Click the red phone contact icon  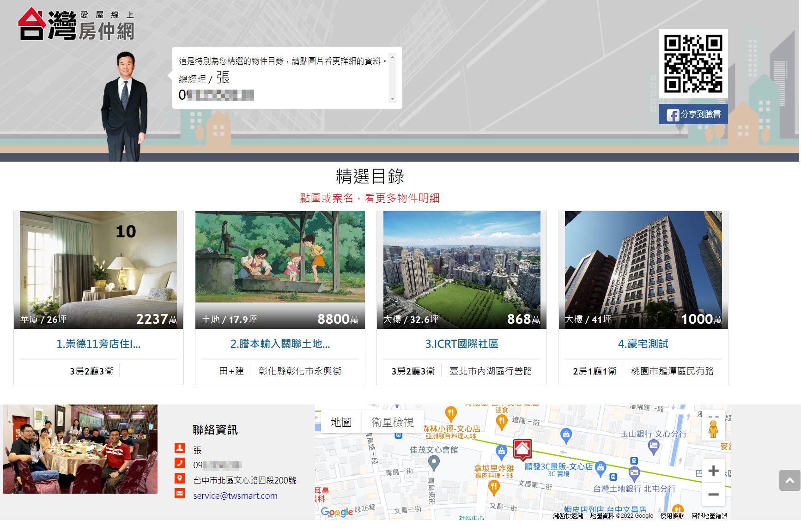[180, 463]
